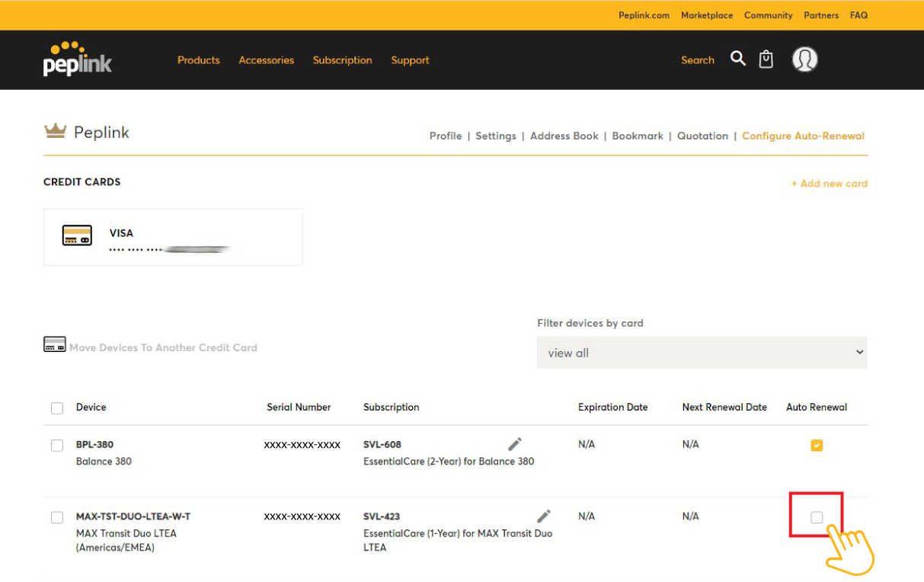Click the BPL-380 device name
The height and width of the screenshot is (582, 924).
pyautogui.click(x=94, y=445)
